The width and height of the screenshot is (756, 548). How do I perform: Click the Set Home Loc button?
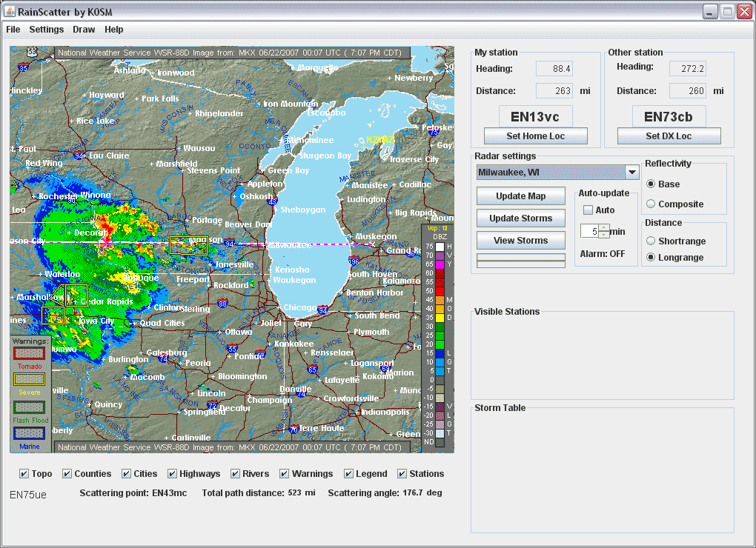[535, 136]
